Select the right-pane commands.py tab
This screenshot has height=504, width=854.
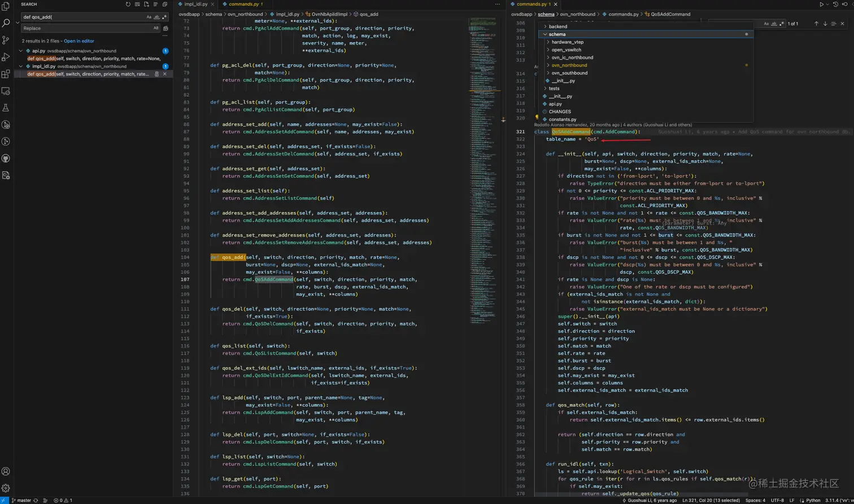pyautogui.click(x=533, y=5)
